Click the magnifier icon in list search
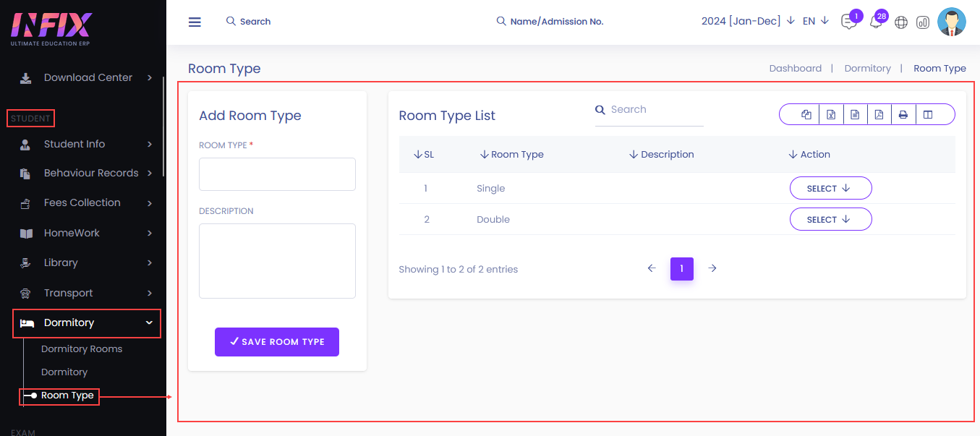This screenshot has height=436, width=980. tap(600, 110)
